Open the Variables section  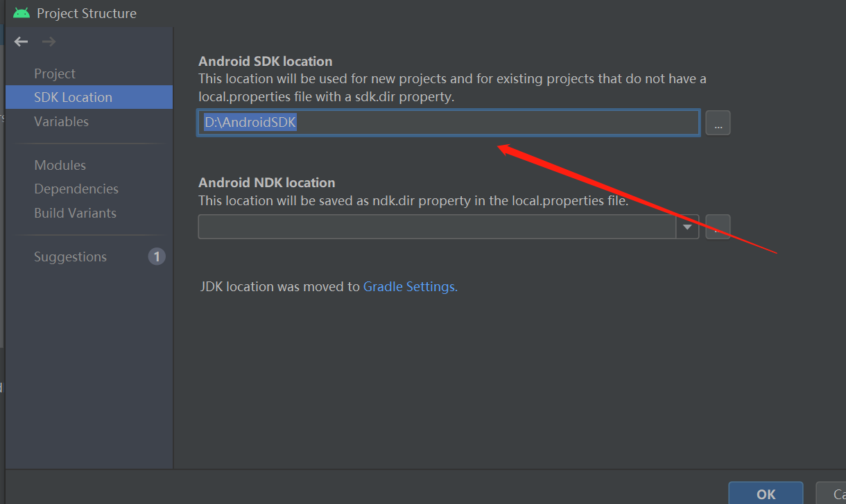[x=61, y=121]
